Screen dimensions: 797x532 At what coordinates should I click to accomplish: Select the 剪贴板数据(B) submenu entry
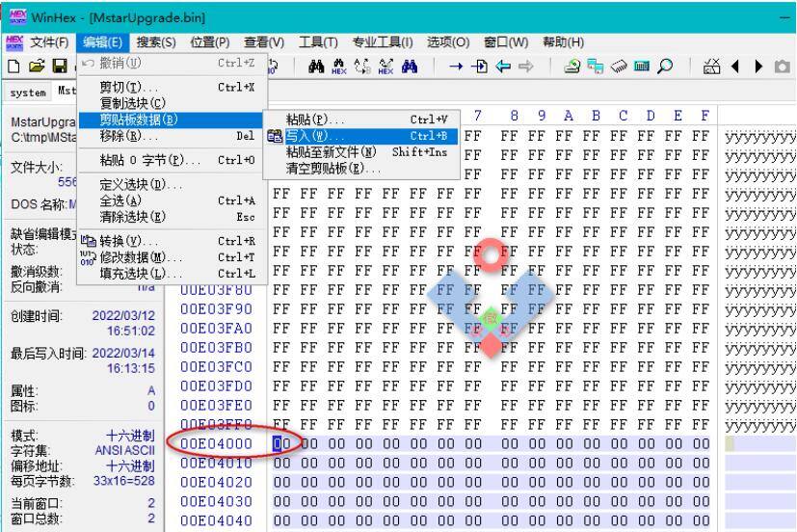pos(172,120)
